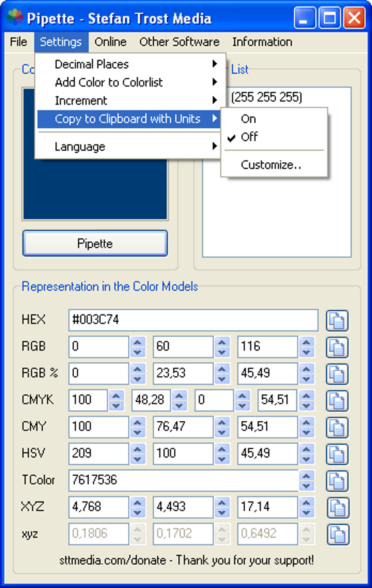This screenshot has width=372, height=588.
Task: Select the (255 255 255) color list entry
Action: 266,97
